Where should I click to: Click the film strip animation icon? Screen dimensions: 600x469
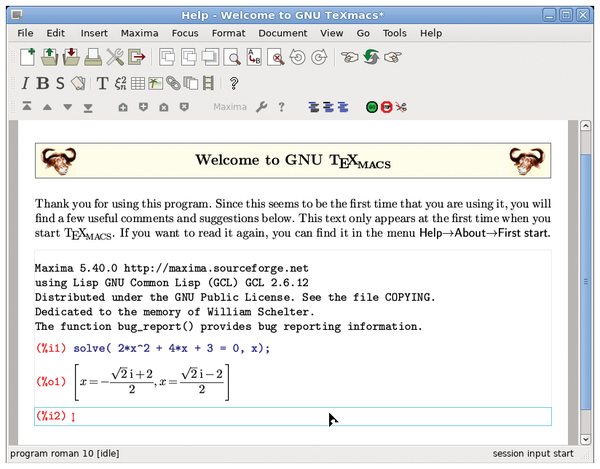(208, 83)
